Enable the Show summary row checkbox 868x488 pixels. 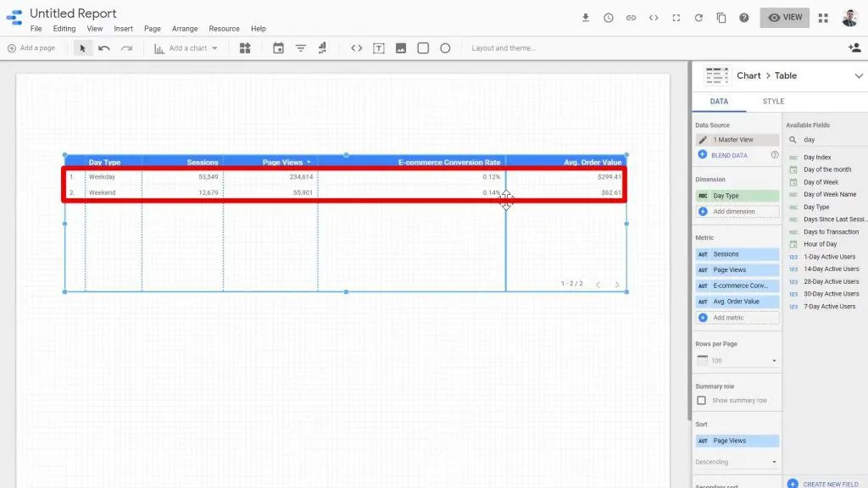[704, 400]
